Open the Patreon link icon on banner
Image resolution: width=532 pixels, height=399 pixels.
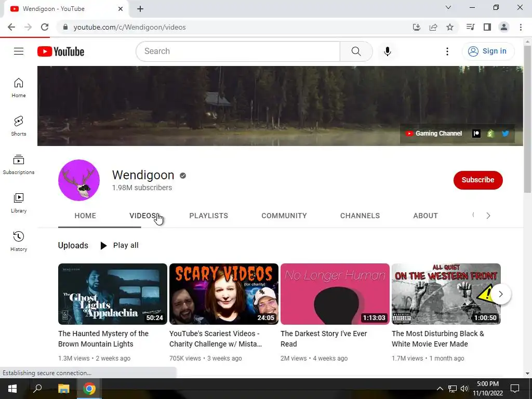[476, 134]
